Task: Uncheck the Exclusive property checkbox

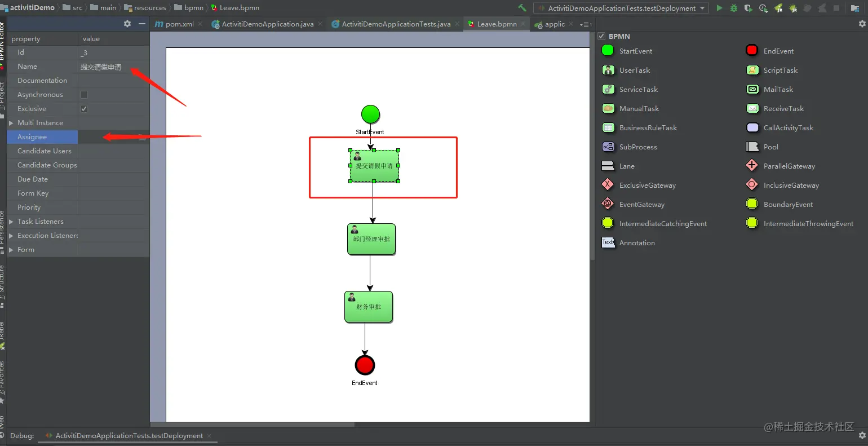Action: [x=84, y=109]
